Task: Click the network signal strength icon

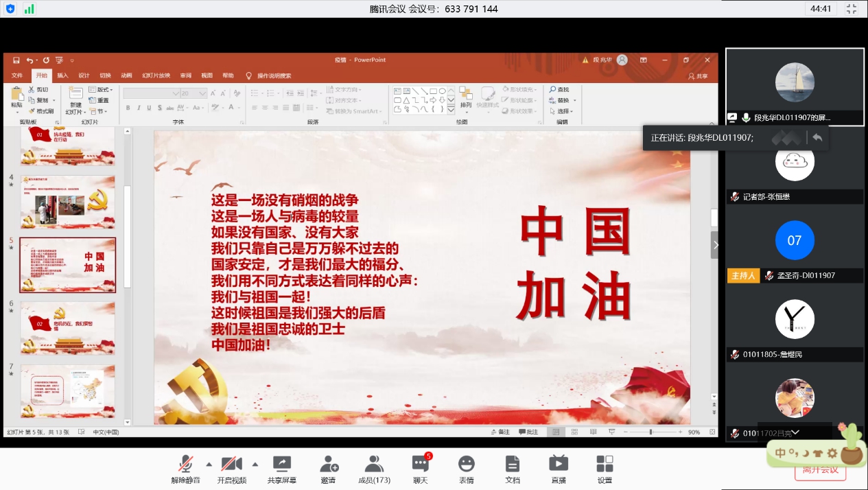Action: click(x=29, y=9)
